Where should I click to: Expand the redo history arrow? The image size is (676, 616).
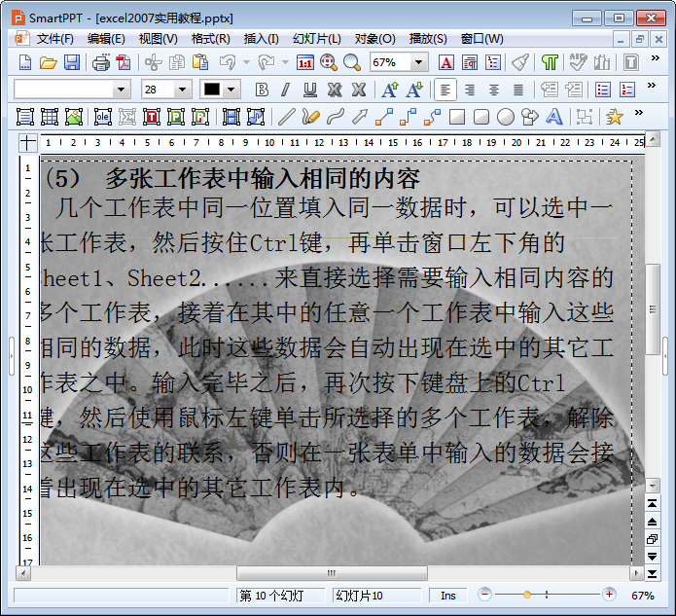click(x=285, y=62)
